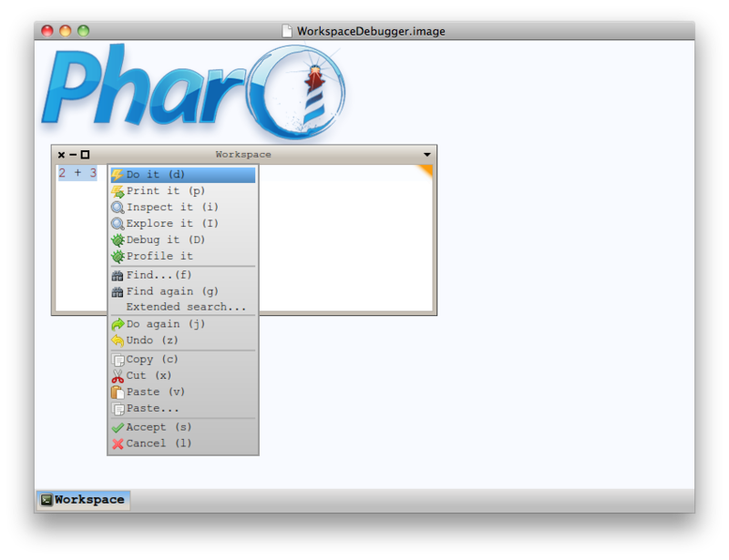Click the yellow undo arrow icon
The image size is (729, 560).
click(x=118, y=341)
